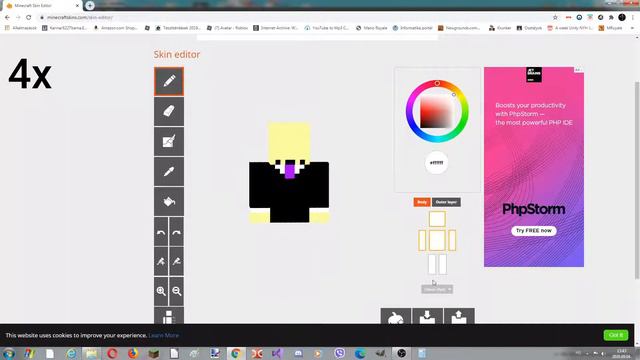Select the Paint bucket fill tool

[x=169, y=201]
